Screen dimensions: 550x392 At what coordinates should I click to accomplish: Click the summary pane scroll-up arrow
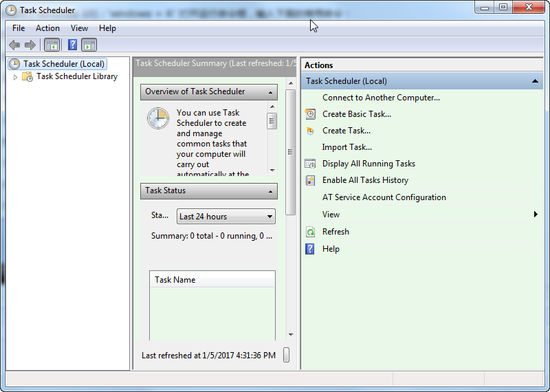point(290,83)
